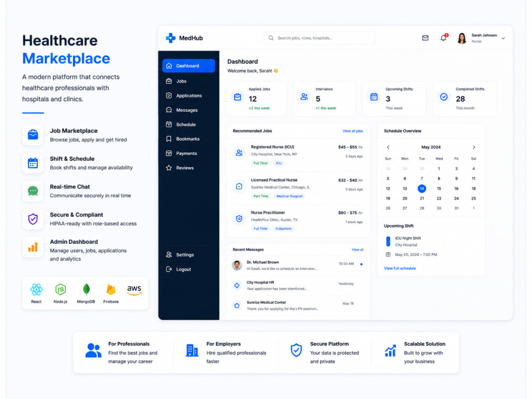Viewport: 532px width, 399px height.
Task: Select May 31 in the calendar
Action: click(x=456, y=209)
